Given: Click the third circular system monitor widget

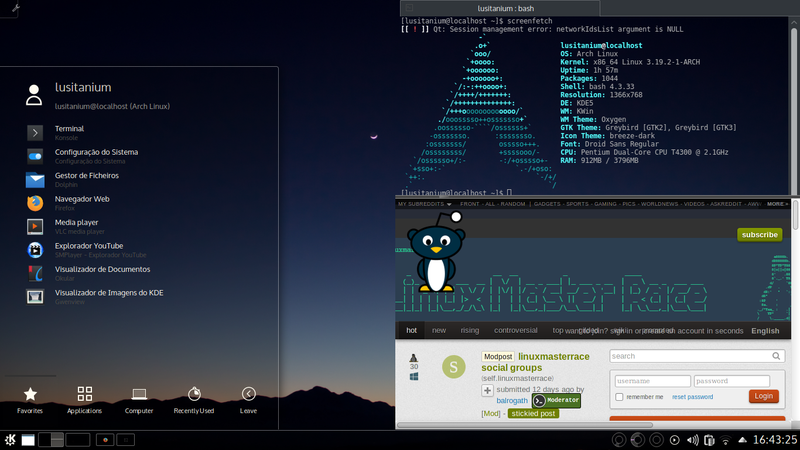Looking at the screenshot, I should 656,440.
